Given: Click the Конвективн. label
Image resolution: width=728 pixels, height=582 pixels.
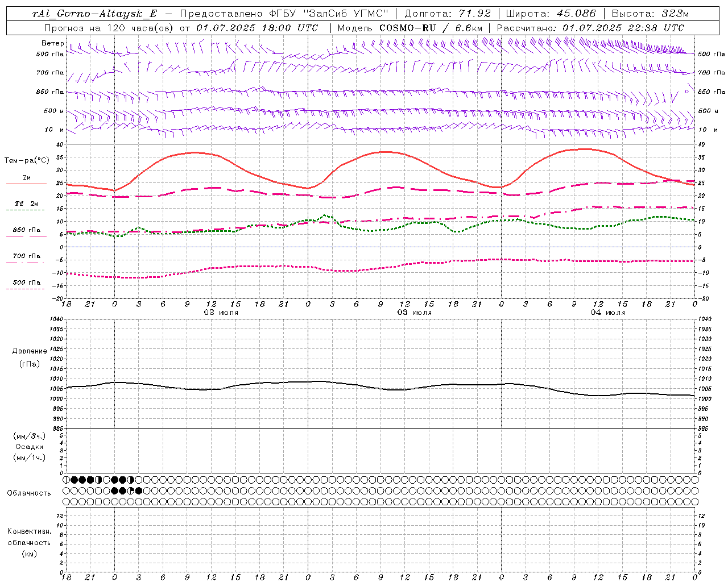Looking at the screenshot, I should [x=29, y=531].
